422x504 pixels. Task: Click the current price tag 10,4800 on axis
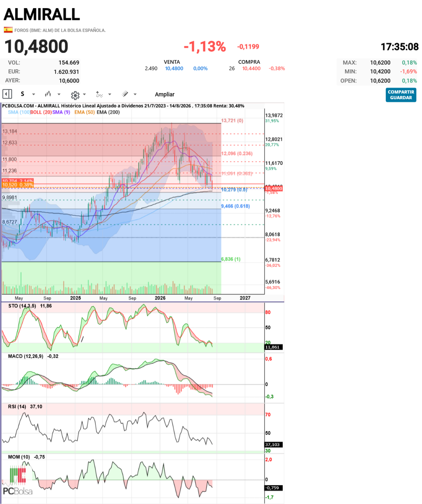tap(274, 189)
